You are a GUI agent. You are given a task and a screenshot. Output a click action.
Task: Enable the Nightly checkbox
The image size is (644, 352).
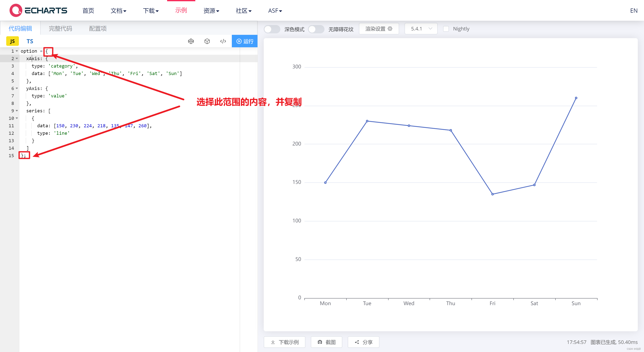coord(446,29)
